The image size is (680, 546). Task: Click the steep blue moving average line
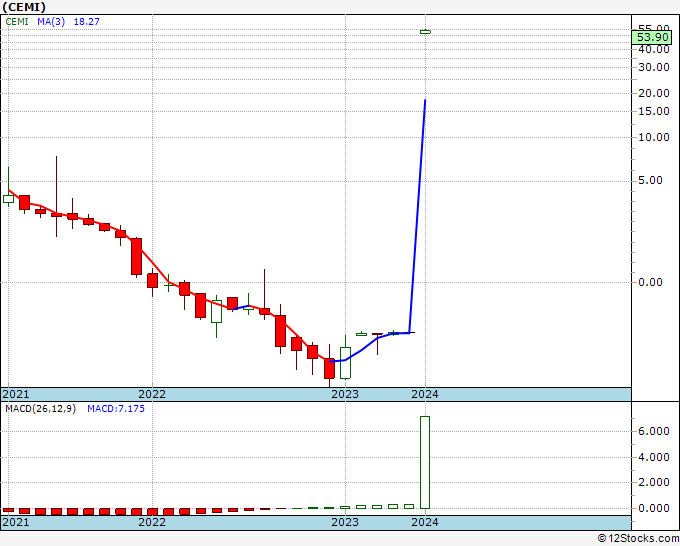pos(417,216)
